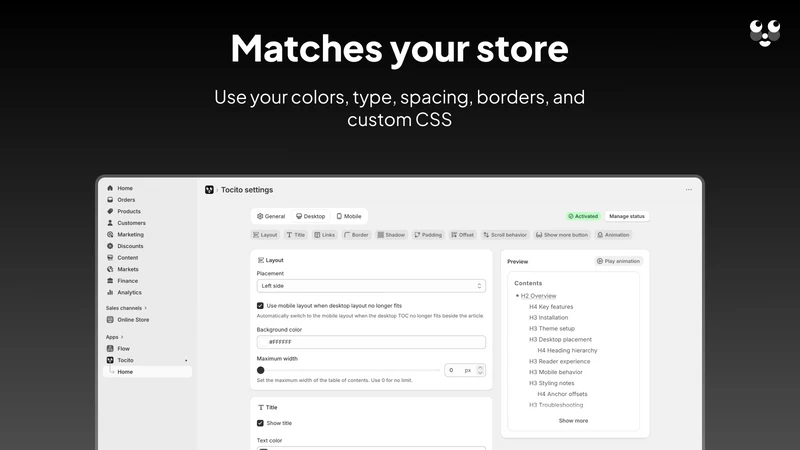Open the three-dot more menu
Screen dimensions: 800x450
(x=689, y=190)
